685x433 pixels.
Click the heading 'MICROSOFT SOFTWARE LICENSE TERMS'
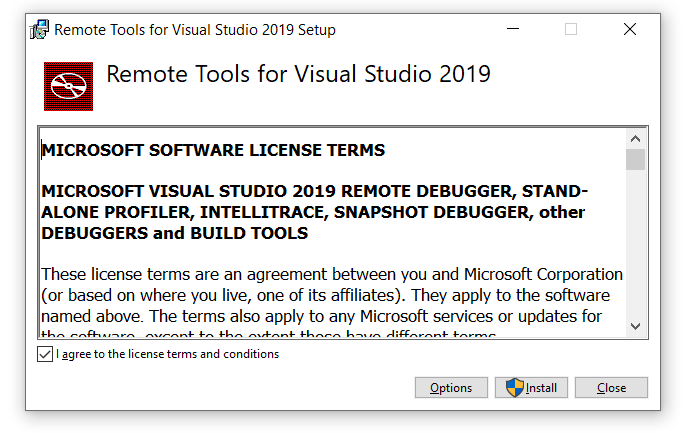click(x=213, y=150)
